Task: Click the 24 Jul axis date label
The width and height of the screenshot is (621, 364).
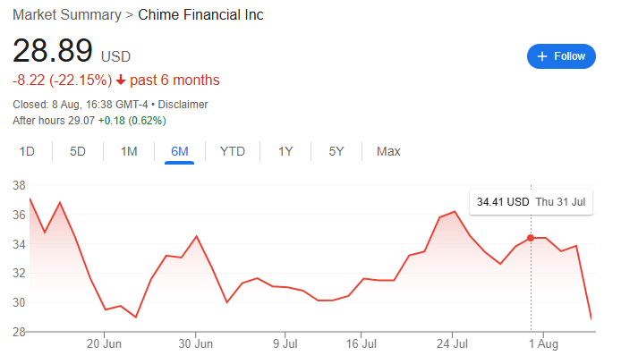Action: pyautogui.click(x=452, y=343)
